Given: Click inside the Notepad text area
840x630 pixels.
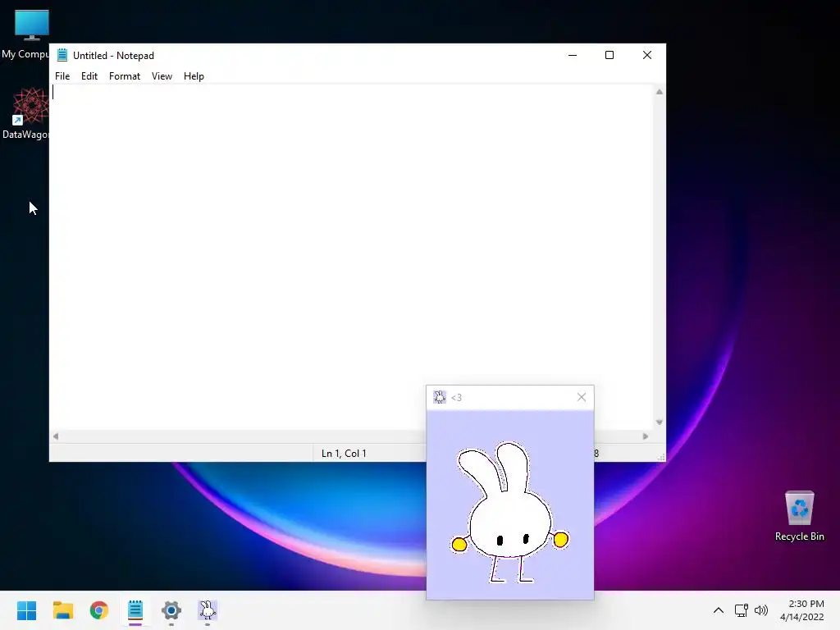Looking at the screenshot, I should (x=351, y=257).
